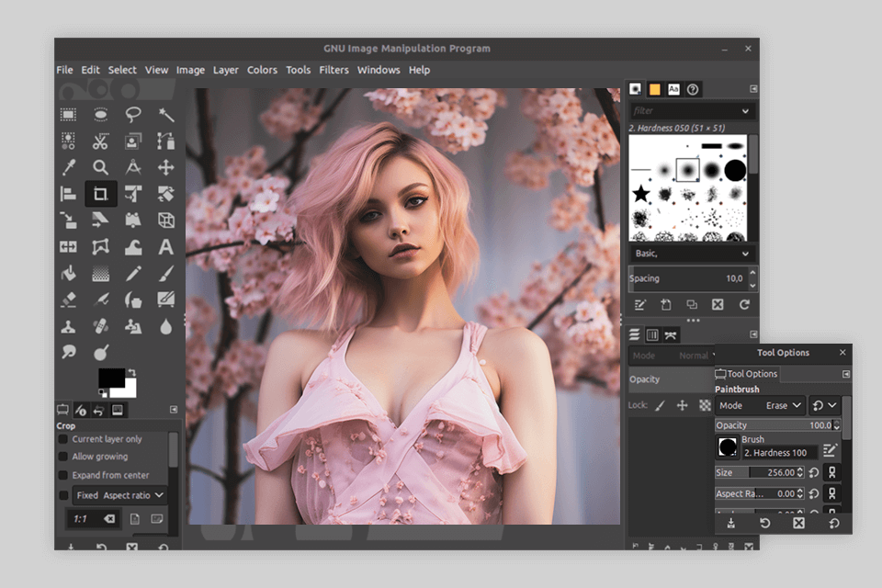Toggle lock pixels brush icon
882x588 pixels.
[661, 405]
